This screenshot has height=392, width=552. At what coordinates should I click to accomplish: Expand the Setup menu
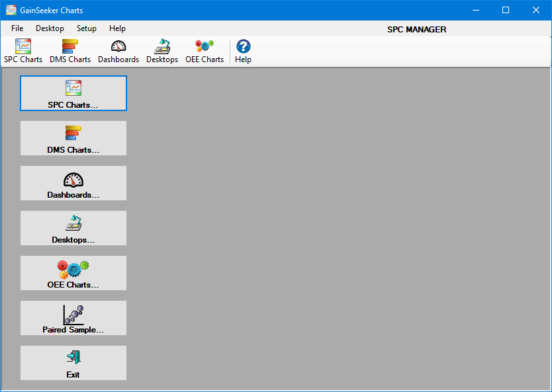coord(86,28)
